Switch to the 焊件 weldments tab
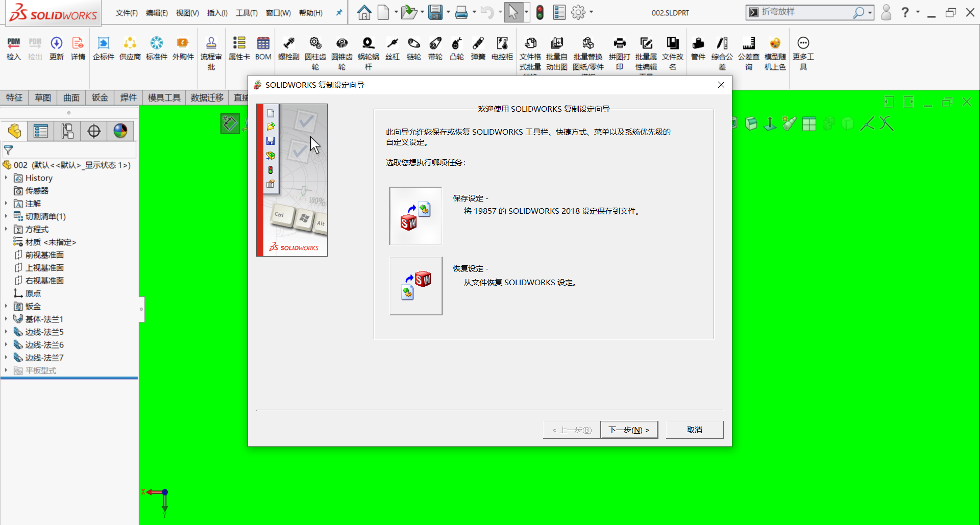 click(x=129, y=97)
